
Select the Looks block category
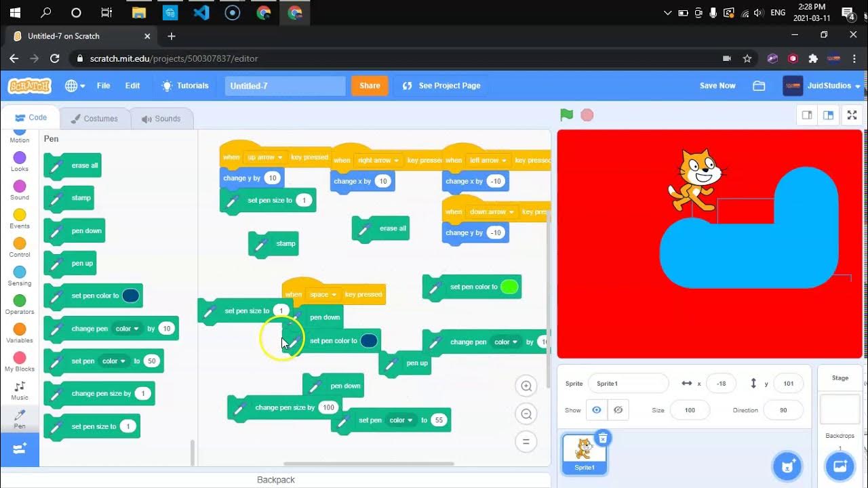pyautogui.click(x=20, y=162)
